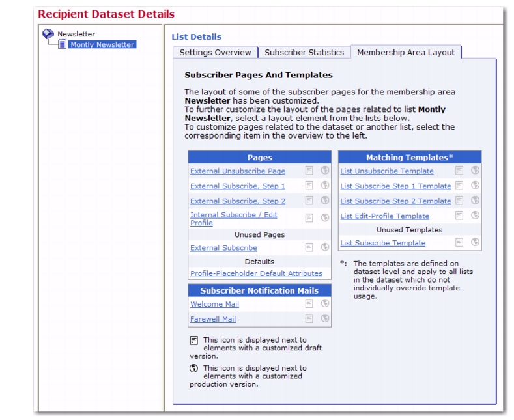Click draft icon for List Subscribe Step 1 Template
514x420 pixels.
tap(459, 186)
